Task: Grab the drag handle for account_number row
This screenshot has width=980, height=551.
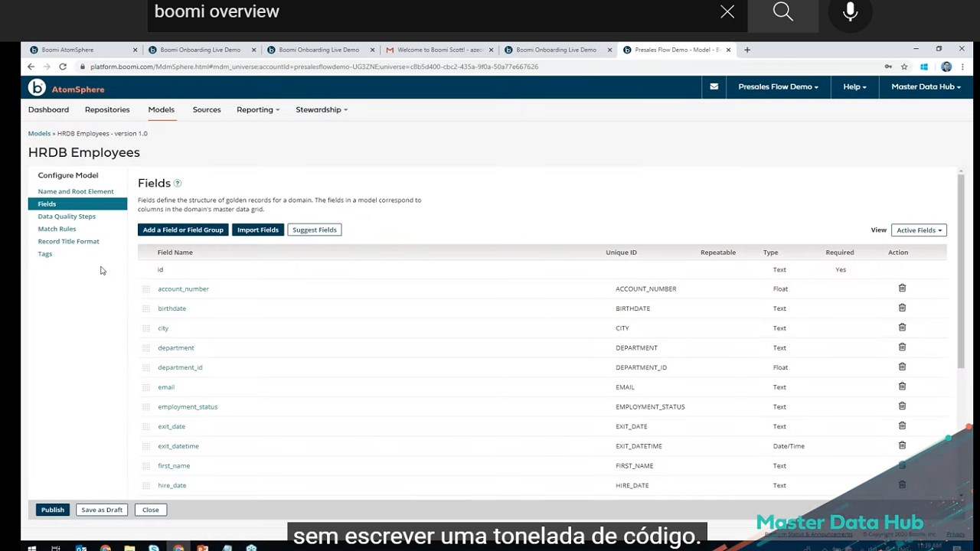Action: [x=146, y=289]
